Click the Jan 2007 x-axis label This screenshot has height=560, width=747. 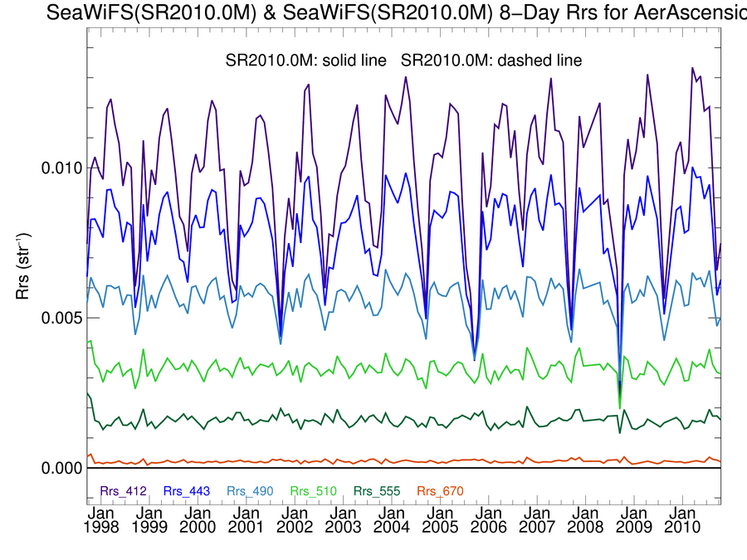pos(537,520)
